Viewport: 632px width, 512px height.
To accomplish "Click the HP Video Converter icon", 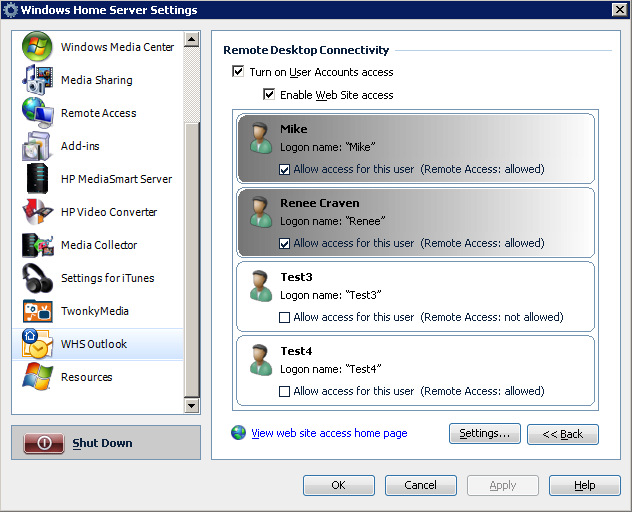I will point(37,212).
